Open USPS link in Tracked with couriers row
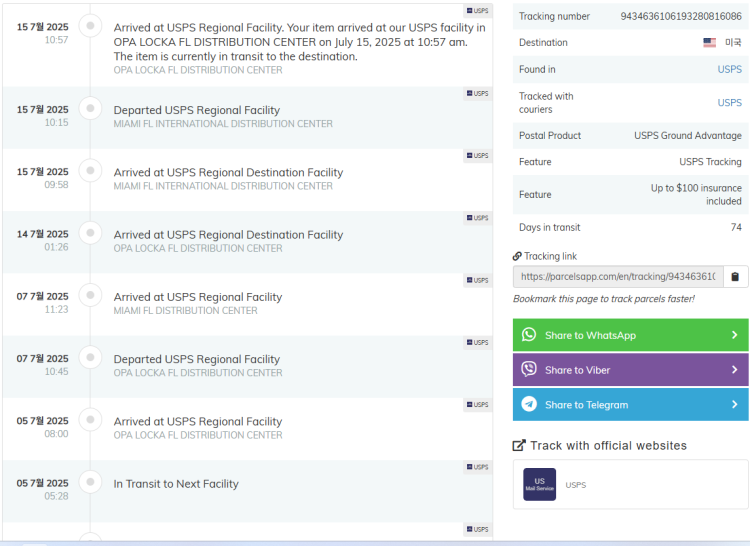Image resolution: width=750 pixels, height=546 pixels. [729, 103]
